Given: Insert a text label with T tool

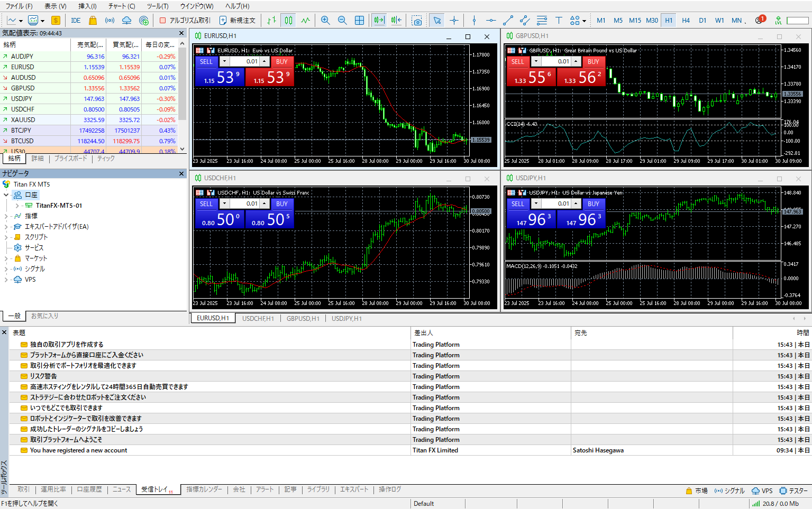Looking at the screenshot, I should coord(559,21).
